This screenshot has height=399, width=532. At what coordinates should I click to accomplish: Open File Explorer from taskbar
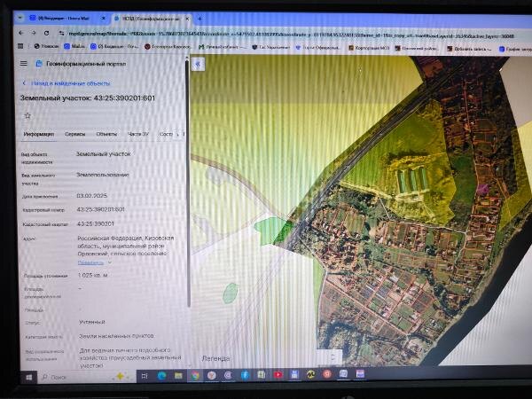point(178,375)
